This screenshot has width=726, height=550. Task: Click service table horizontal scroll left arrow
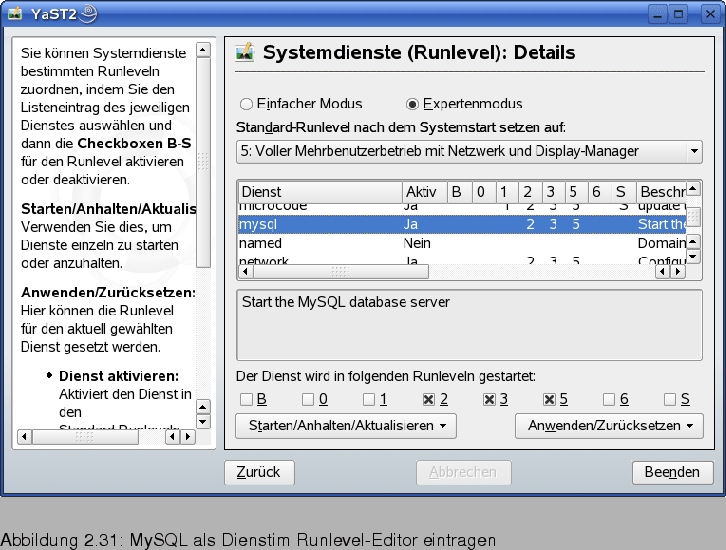(246, 272)
